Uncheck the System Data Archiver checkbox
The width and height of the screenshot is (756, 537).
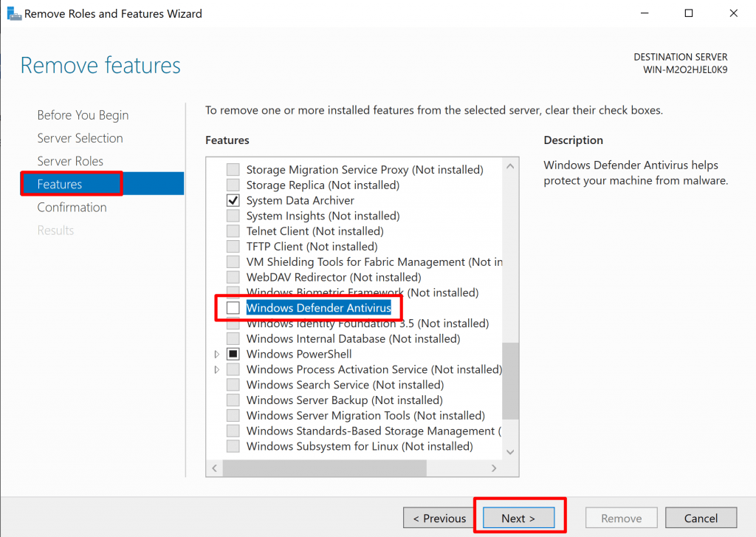(233, 201)
